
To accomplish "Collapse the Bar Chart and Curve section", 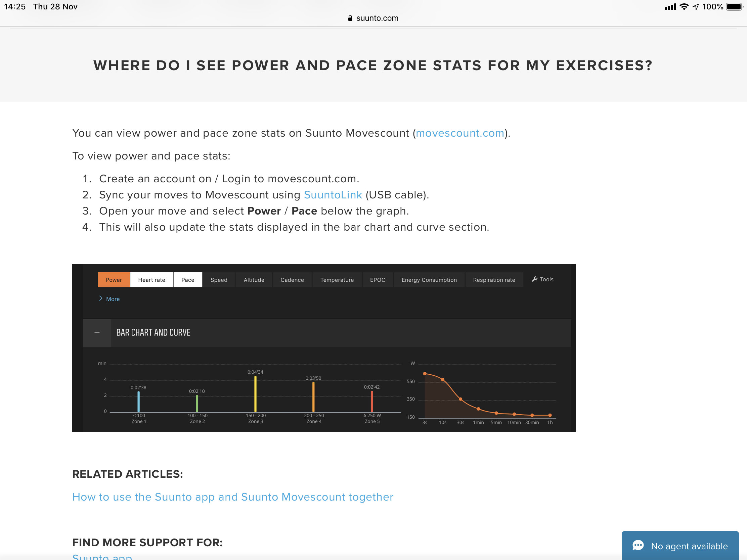I will (97, 332).
